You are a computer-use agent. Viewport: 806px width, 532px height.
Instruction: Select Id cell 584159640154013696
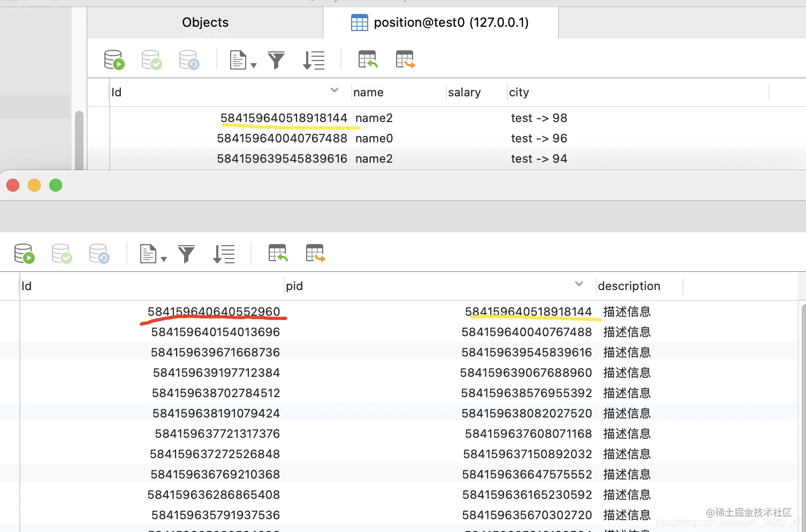(215, 332)
